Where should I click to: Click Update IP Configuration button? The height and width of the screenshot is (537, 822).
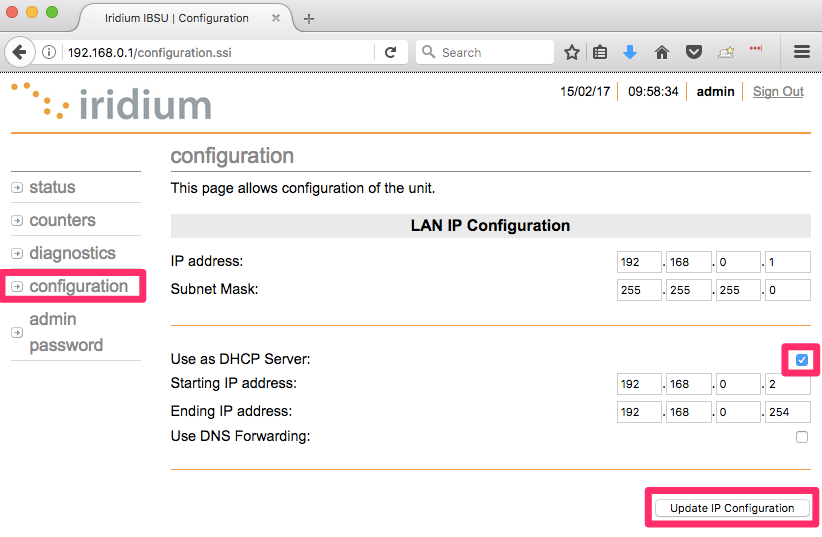click(x=732, y=508)
